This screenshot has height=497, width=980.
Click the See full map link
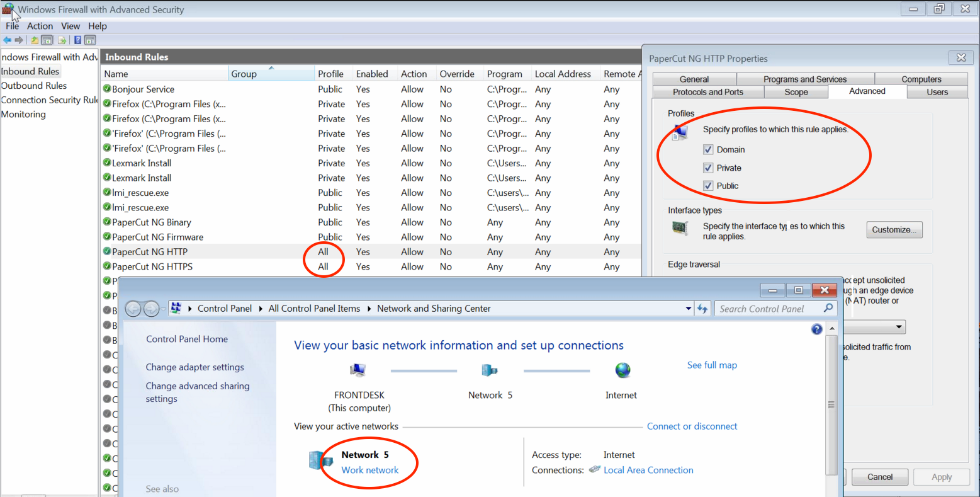click(x=712, y=365)
